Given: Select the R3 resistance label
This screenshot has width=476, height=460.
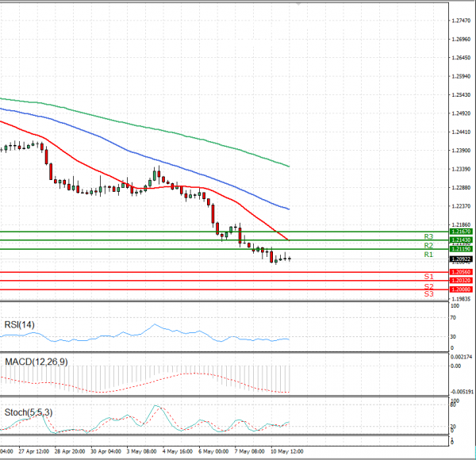Looking at the screenshot, I should coord(428,236).
